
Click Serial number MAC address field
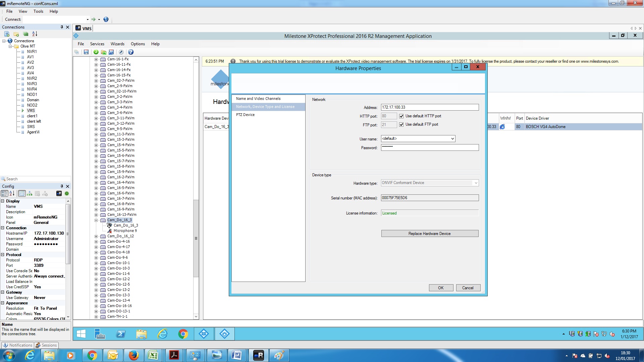tap(430, 198)
